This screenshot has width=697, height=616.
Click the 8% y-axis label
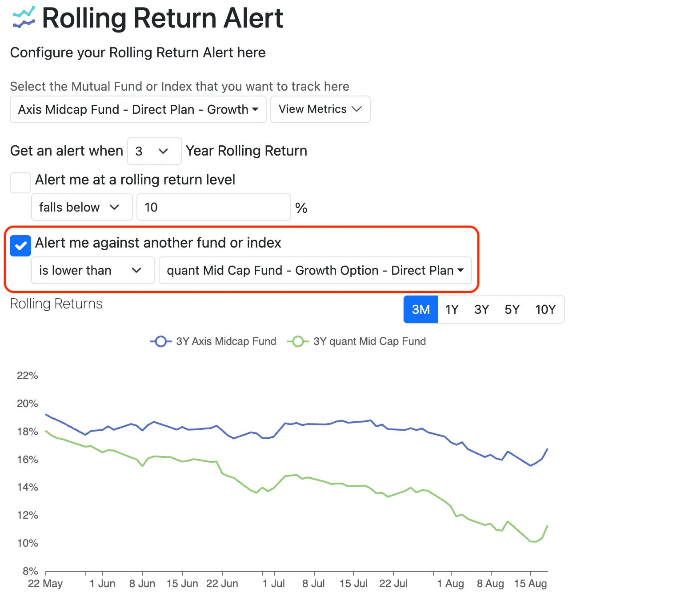(x=30, y=571)
